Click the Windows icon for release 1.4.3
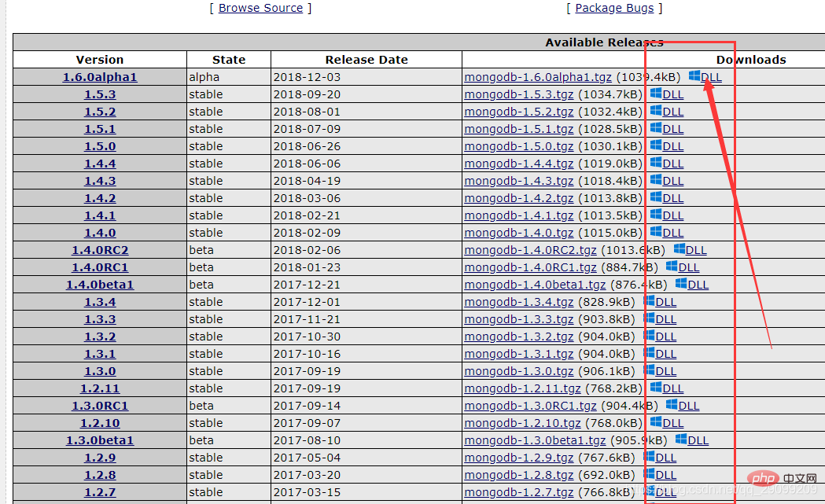 click(x=656, y=181)
